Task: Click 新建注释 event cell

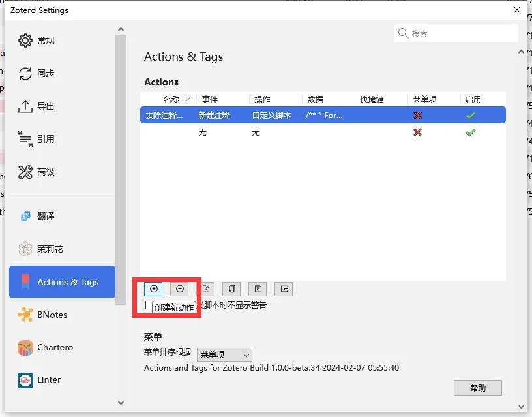Action: click(214, 116)
